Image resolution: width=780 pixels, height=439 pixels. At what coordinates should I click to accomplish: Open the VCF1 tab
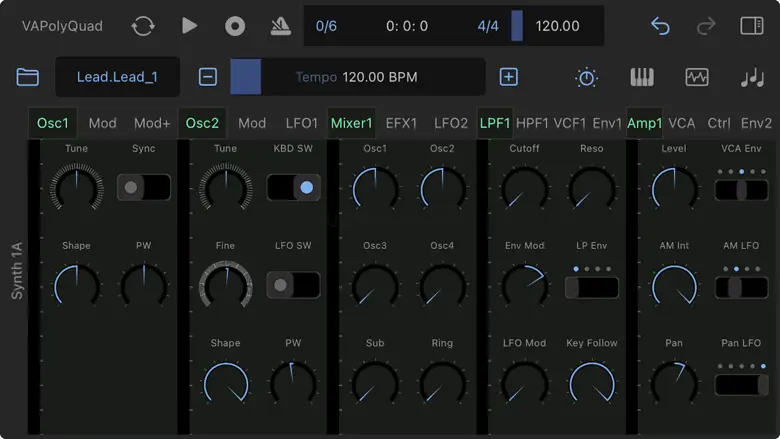(570, 123)
